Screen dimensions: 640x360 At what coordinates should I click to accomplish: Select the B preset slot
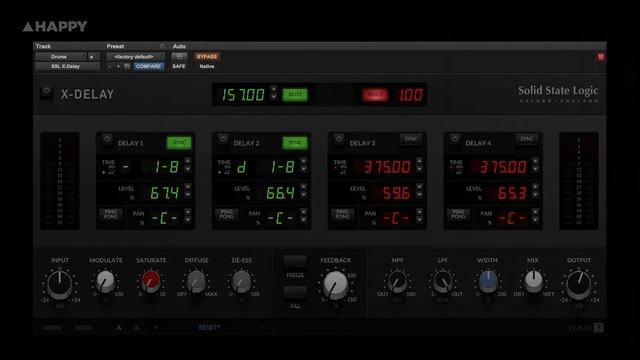[x=137, y=327]
